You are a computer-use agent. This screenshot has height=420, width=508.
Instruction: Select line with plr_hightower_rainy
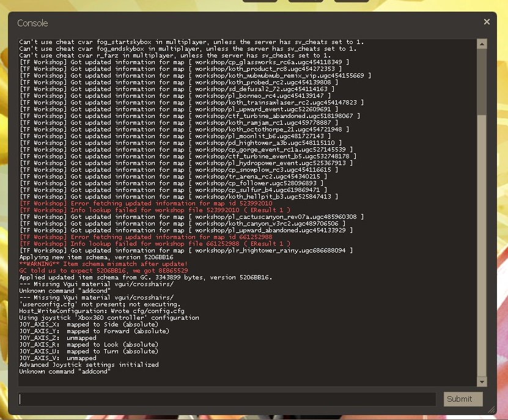(186, 251)
